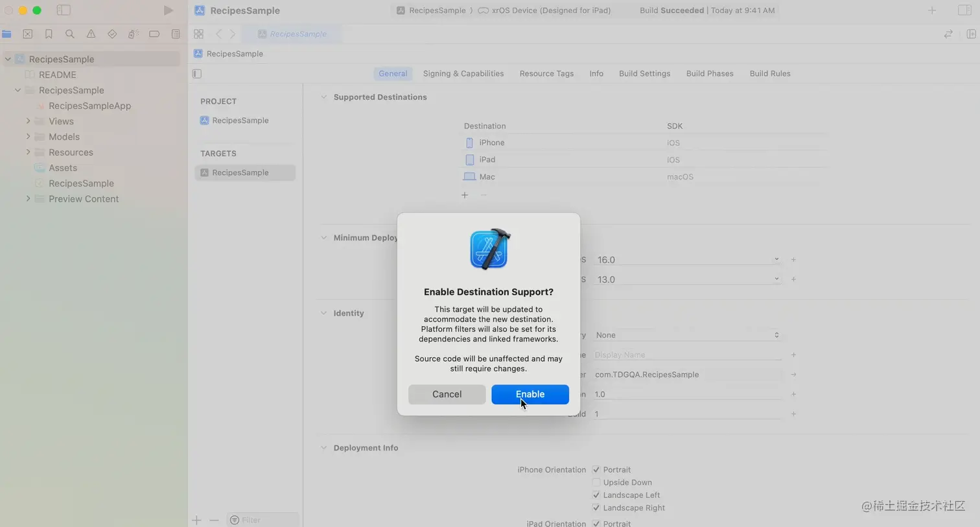
Task: Click the plus beside the 16.0 deployment
Action: (x=793, y=260)
